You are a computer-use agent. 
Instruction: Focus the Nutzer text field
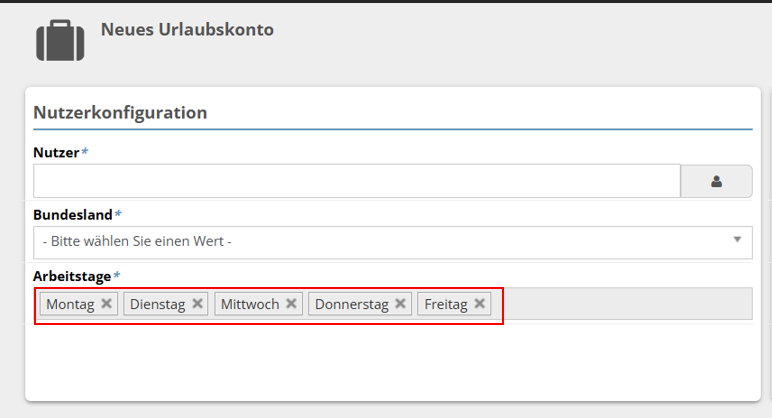tap(356, 181)
